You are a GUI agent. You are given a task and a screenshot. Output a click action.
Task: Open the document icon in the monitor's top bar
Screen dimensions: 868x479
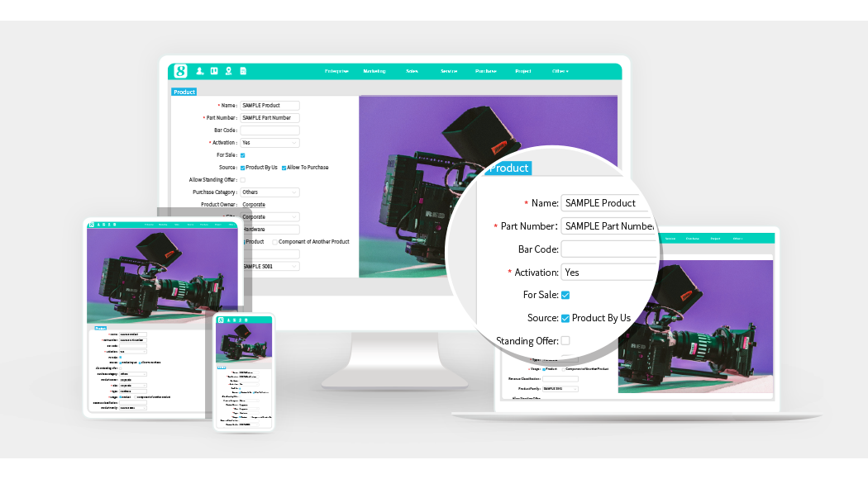pos(243,71)
